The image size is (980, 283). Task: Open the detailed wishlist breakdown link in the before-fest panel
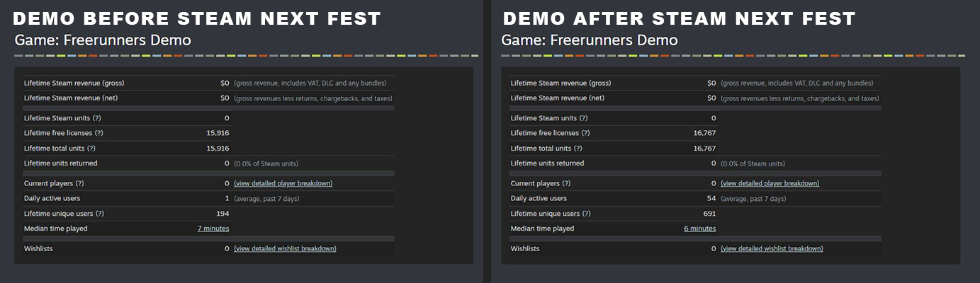(x=285, y=249)
